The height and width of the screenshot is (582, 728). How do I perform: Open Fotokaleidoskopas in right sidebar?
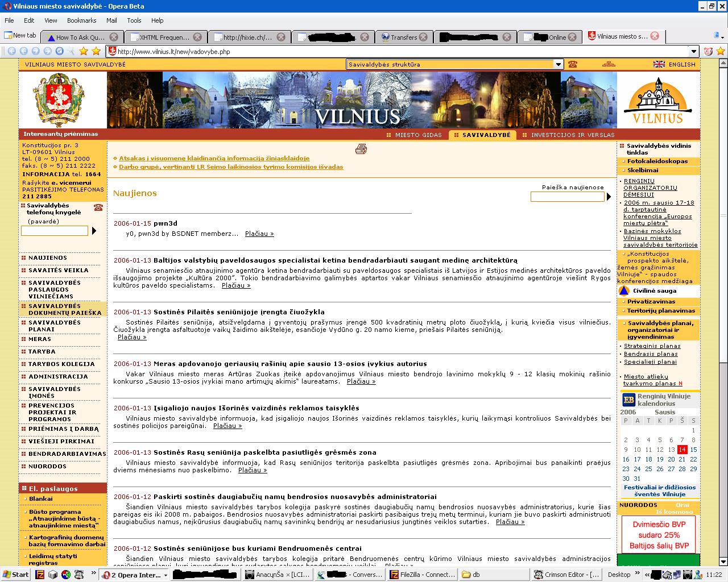(657, 161)
